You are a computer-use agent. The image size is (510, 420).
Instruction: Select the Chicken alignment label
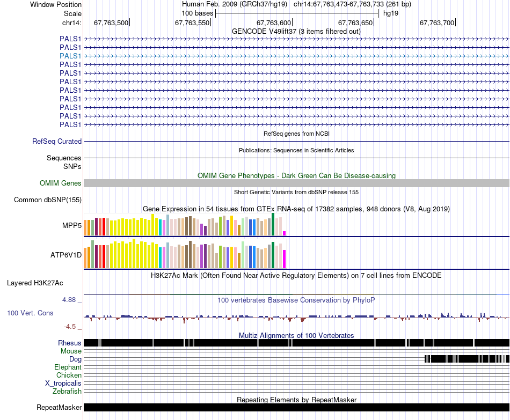point(69,375)
